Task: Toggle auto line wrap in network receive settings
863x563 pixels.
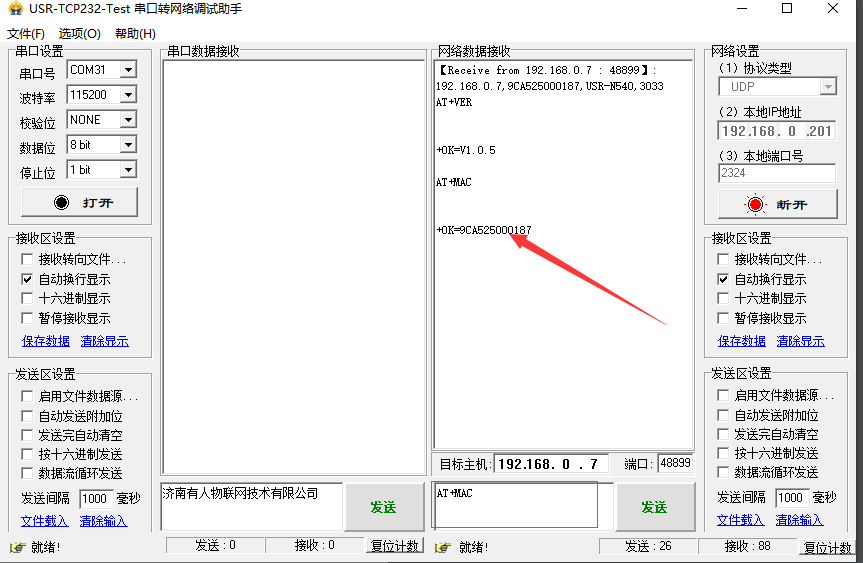Action: click(x=724, y=280)
